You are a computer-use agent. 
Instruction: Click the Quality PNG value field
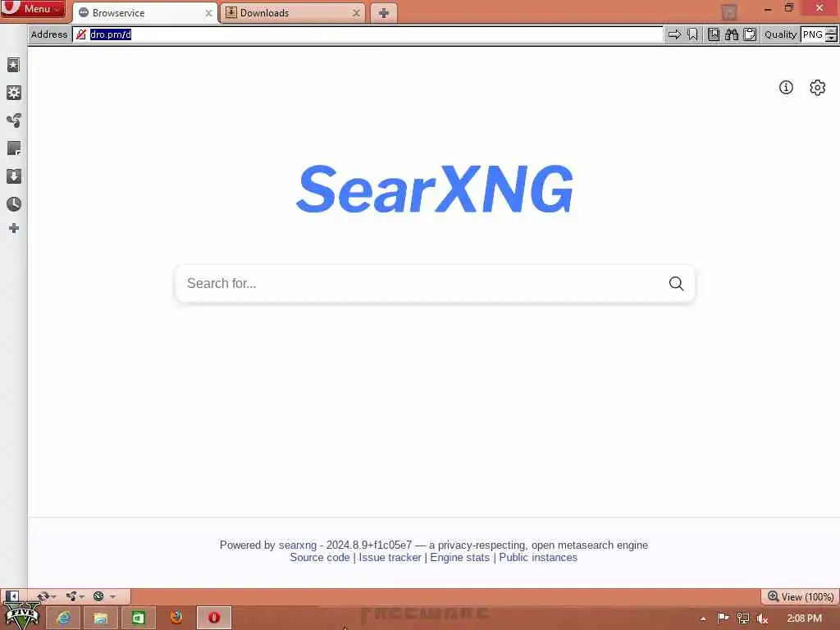point(812,34)
